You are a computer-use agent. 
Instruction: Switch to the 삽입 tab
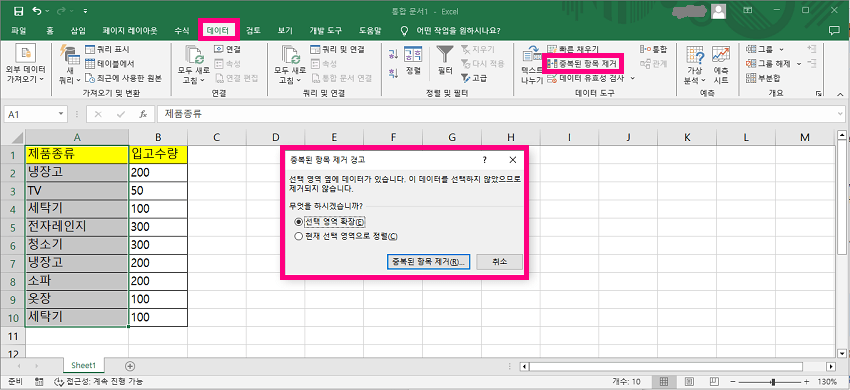click(x=78, y=30)
